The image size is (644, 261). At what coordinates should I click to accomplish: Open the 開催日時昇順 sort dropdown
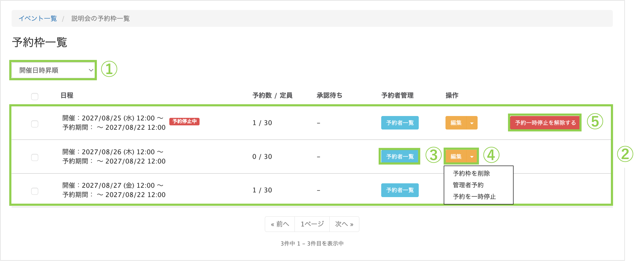tap(53, 70)
